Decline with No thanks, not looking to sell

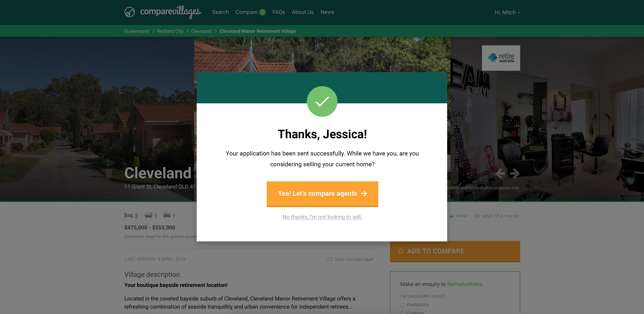coord(322,217)
